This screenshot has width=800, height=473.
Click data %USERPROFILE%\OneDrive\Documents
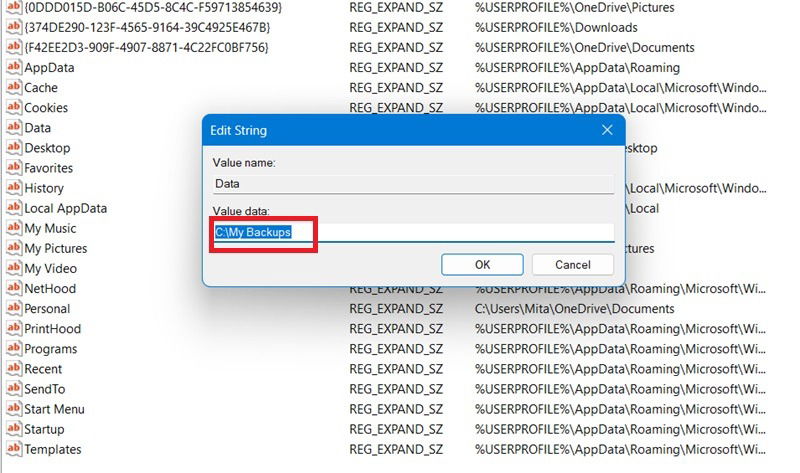[x=585, y=47]
